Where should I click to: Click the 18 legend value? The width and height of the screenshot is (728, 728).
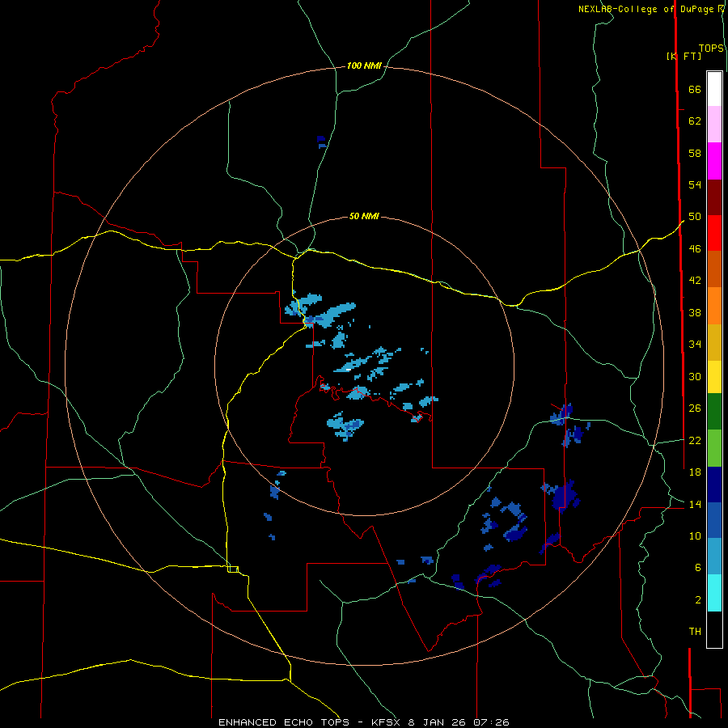point(695,472)
